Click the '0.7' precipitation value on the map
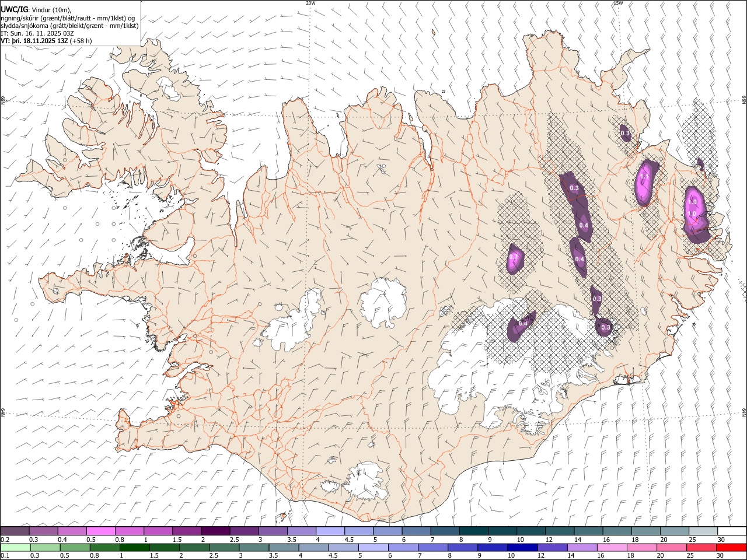Image resolution: width=747 pixels, height=560 pixels. (514, 257)
